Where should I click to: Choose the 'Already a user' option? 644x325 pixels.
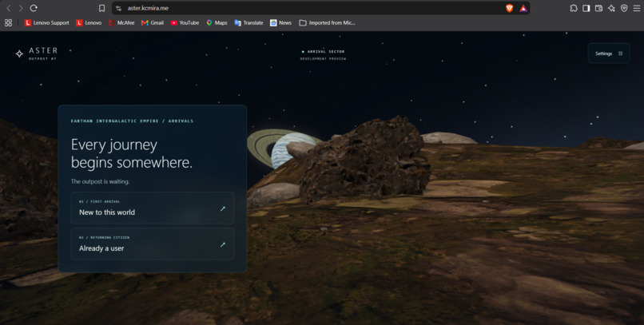point(153,244)
